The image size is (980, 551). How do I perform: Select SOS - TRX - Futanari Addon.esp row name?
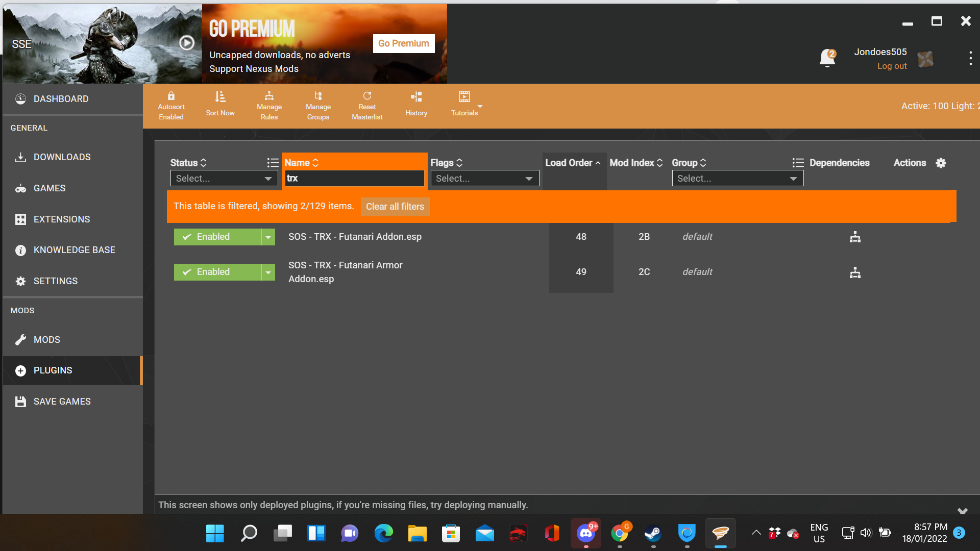[355, 237]
